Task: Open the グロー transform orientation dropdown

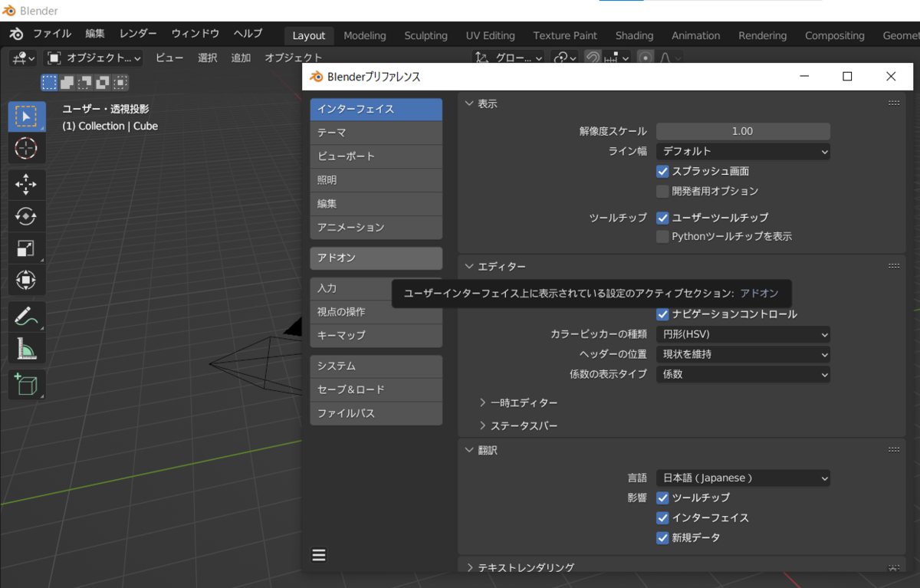Action: click(x=508, y=57)
